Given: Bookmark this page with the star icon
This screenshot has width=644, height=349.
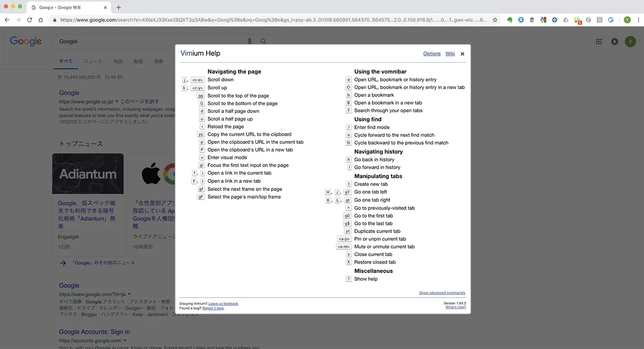Looking at the screenshot, I should (x=495, y=20).
